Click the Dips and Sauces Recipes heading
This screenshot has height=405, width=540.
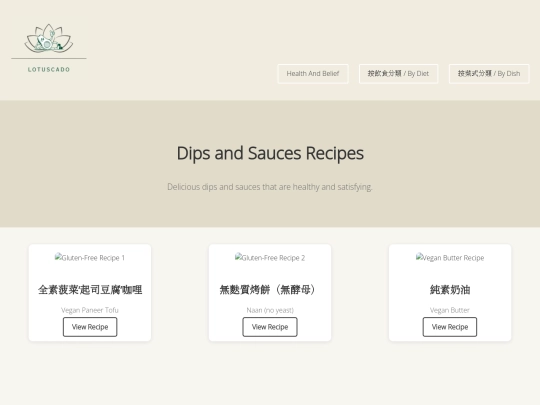click(270, 153)
